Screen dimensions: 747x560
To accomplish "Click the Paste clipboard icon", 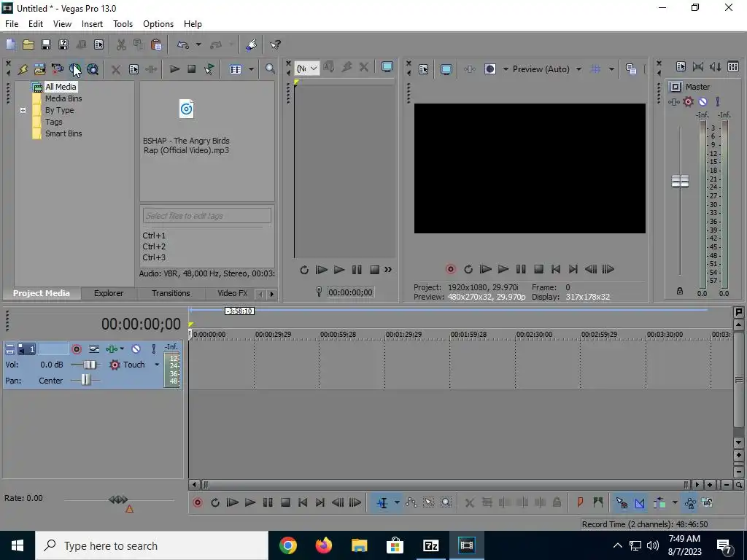I will [156, 44].
